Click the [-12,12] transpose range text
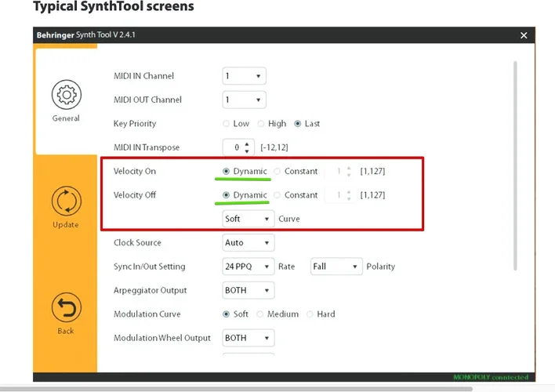Viewport: 555px width, 392px height. tap(274, 147)
